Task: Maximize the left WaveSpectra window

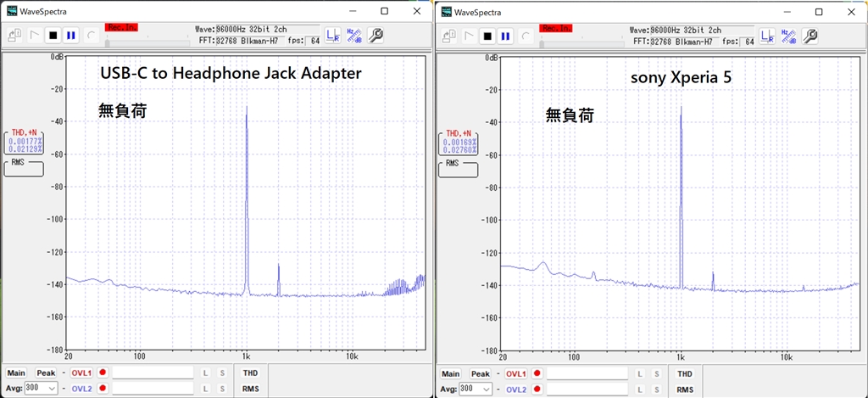Action: [384, 11]
